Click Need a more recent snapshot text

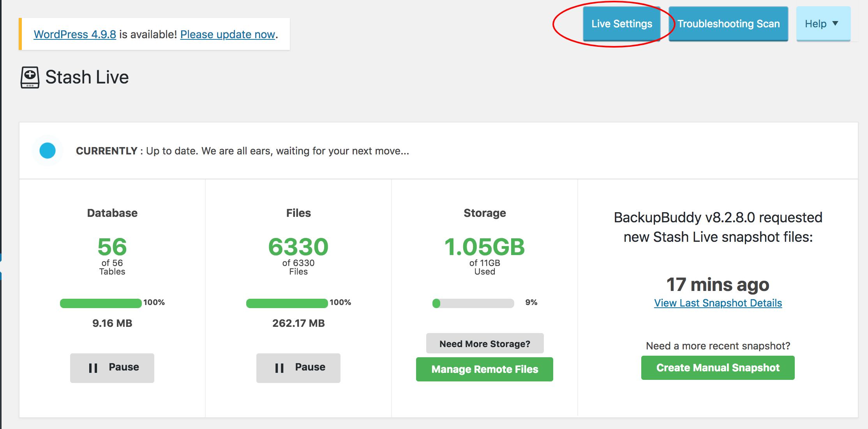[718, 346]
